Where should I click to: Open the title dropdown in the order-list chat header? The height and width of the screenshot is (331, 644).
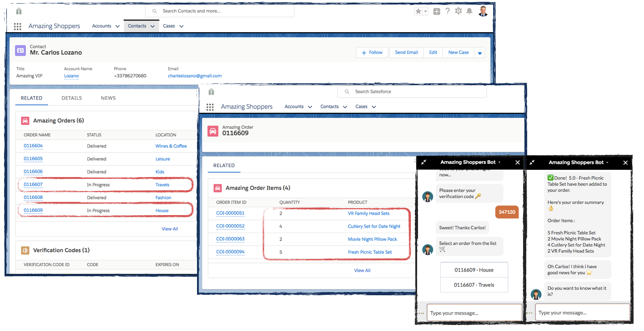pos(500,162)
